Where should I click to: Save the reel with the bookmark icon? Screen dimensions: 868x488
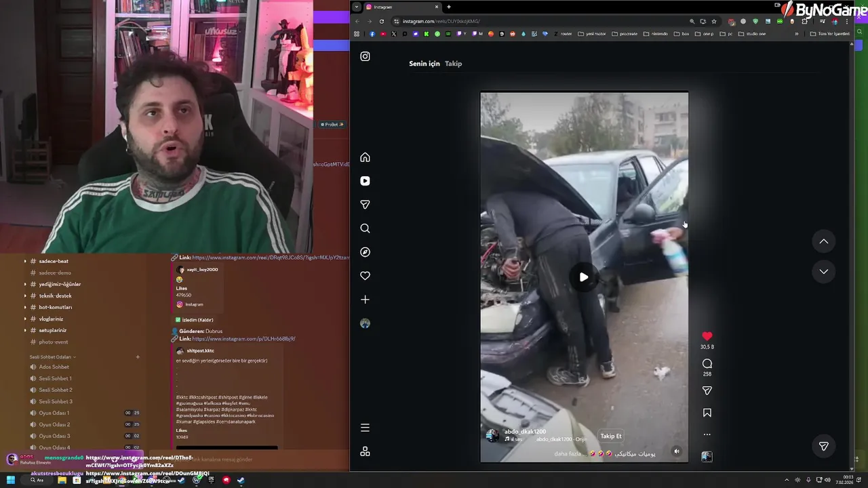[x=707, y=413]
